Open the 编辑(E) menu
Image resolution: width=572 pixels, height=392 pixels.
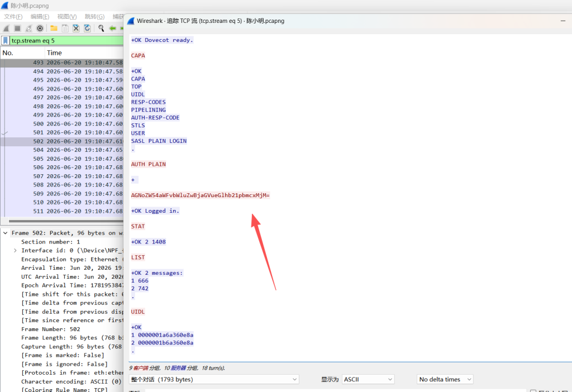(40, 16)
